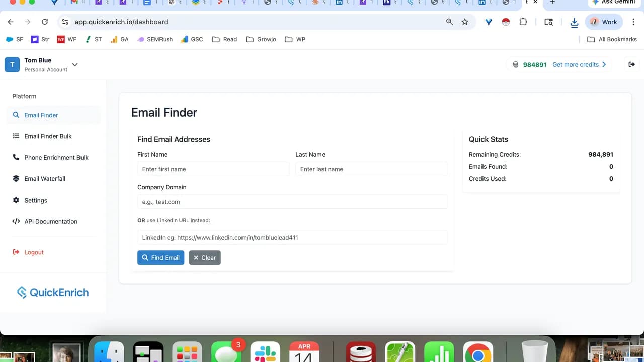This screenshot has width=644, height=362.
Task: Open Settings from the sidebar
Action: point(53,200)
